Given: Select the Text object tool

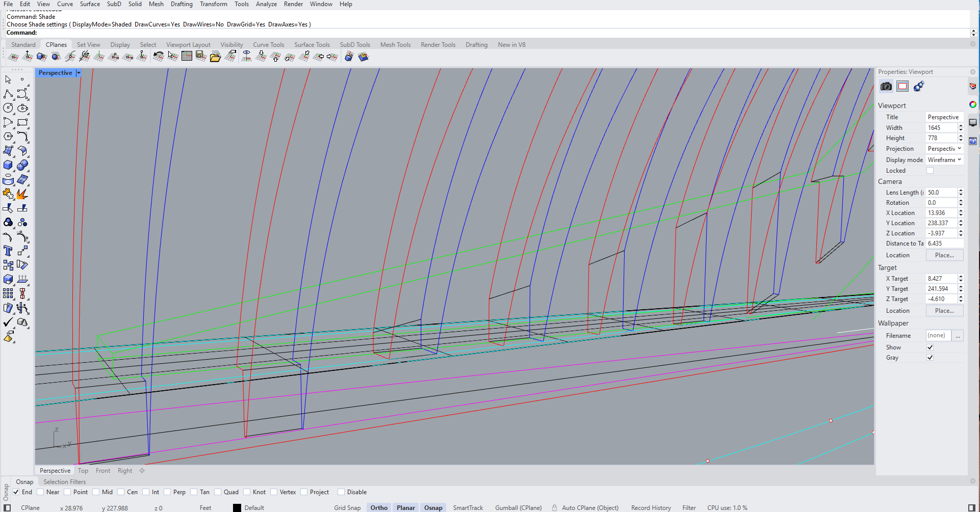Looking at the screenshot, I should pyautogui.click(x=8, y=251).
